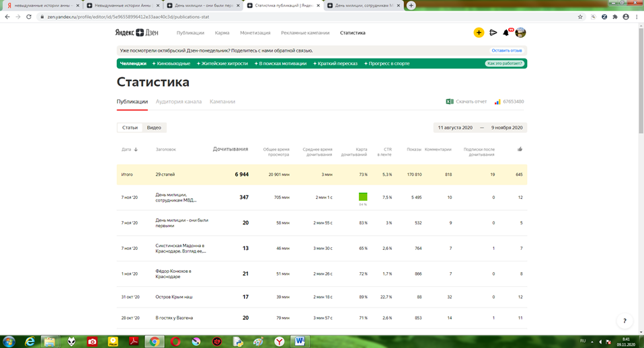
Task: Open article Сикстинская Мадонна в Краснодаре
Action: 181,249
